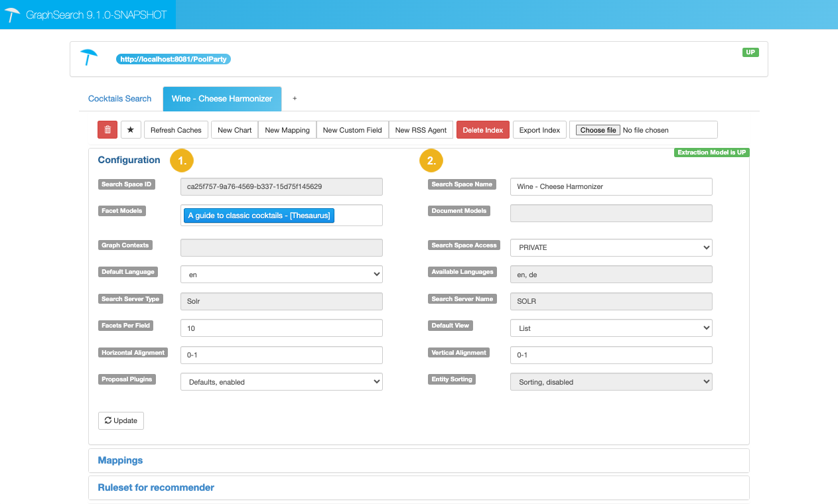The width and height of the screenshot is (838, 504).
Task: Add new search space with plus tab
Action: pos(295,99)
